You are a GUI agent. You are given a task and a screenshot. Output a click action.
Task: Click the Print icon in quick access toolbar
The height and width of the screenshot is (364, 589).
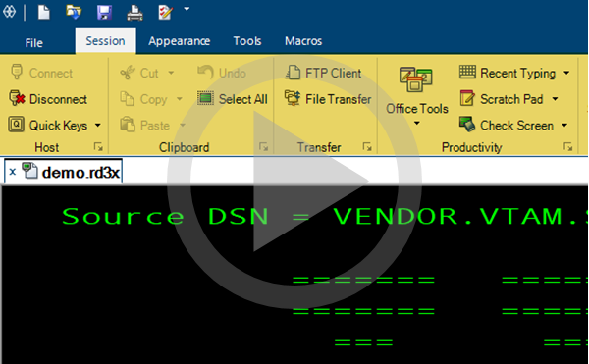click(134, 13)
